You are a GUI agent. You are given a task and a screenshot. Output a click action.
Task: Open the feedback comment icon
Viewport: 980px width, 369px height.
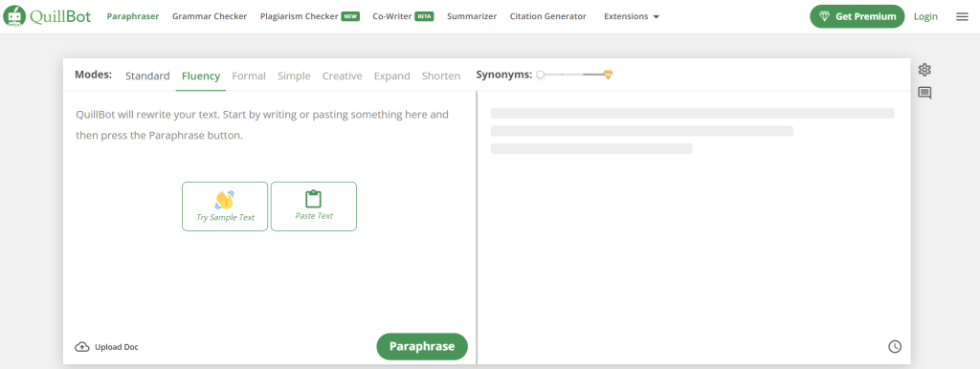pos(925,93)
